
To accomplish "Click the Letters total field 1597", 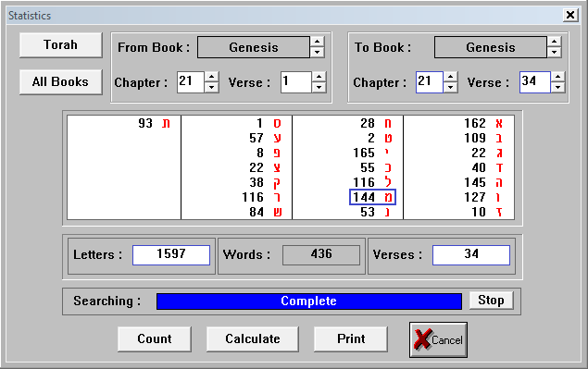I will click(x=171, y=254).
